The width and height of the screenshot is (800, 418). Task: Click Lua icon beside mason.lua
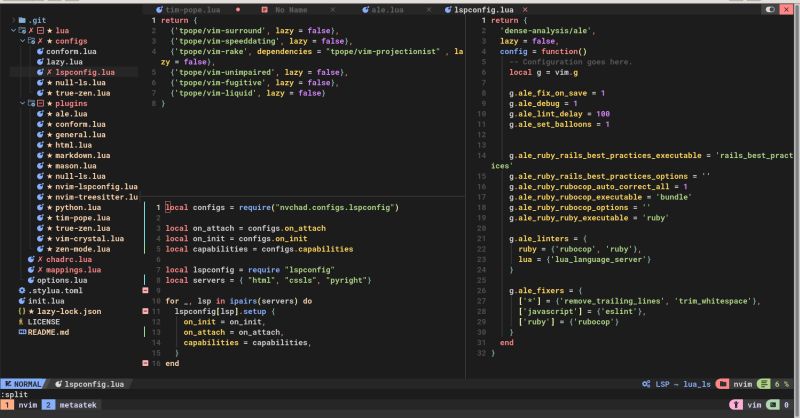pos(40,166)
